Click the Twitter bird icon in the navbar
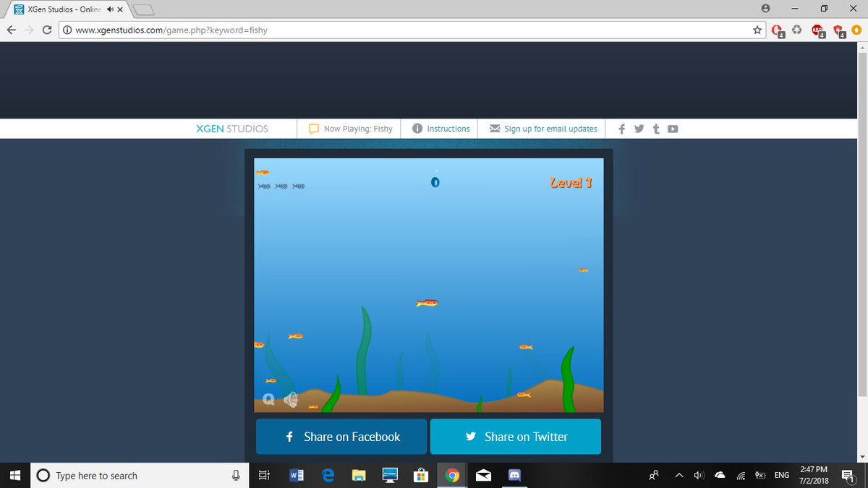 click(639, 129)
